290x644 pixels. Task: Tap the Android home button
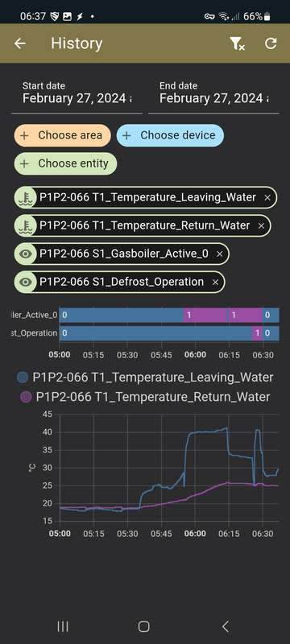143,626
